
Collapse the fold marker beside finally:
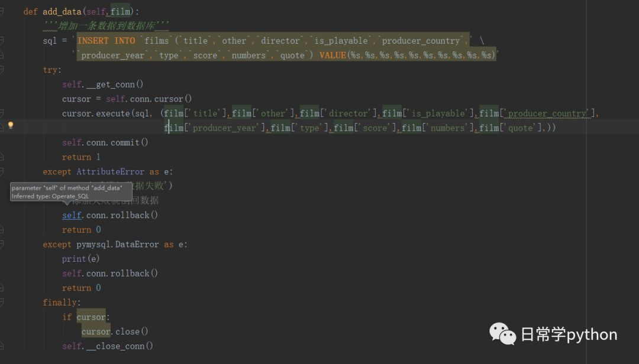2,303
